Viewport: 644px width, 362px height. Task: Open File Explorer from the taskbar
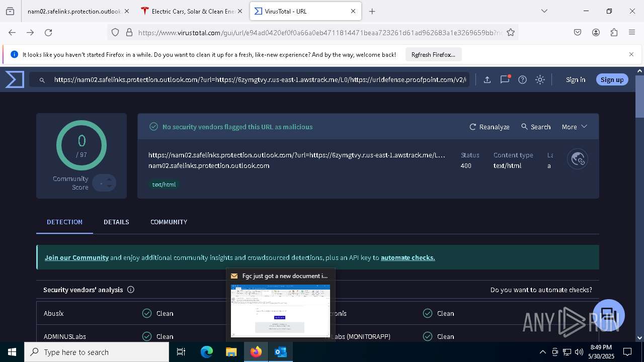tap(231, 352)
